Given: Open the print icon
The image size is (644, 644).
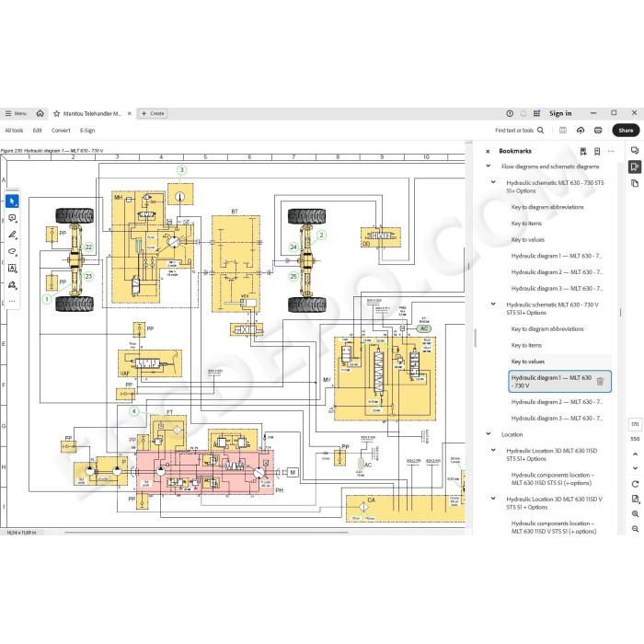Looking at the screenshot, I should click(598, 131).
